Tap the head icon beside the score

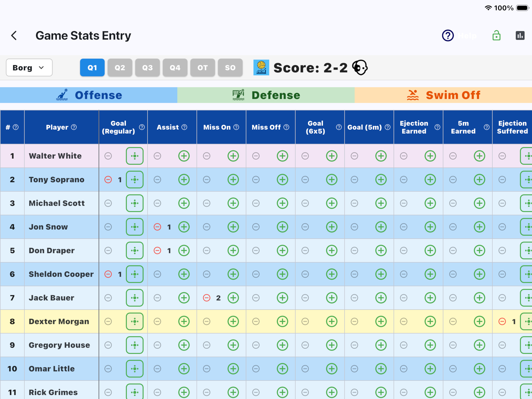360,68
